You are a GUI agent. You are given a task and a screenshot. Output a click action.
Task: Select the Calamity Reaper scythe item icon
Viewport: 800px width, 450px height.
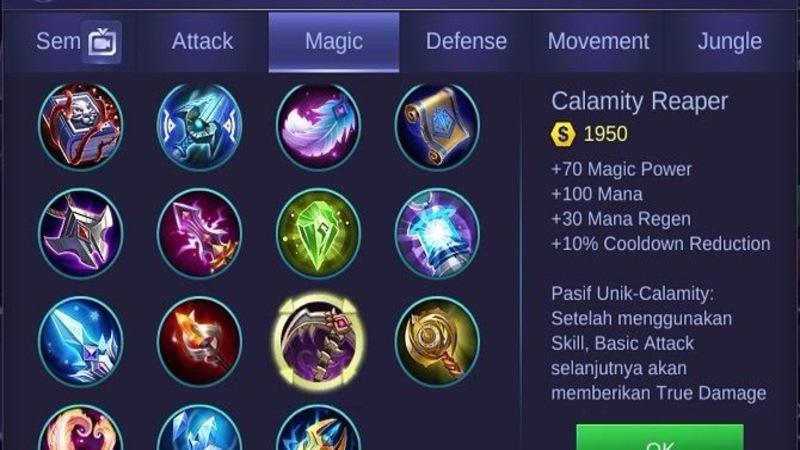coord(319,341)
